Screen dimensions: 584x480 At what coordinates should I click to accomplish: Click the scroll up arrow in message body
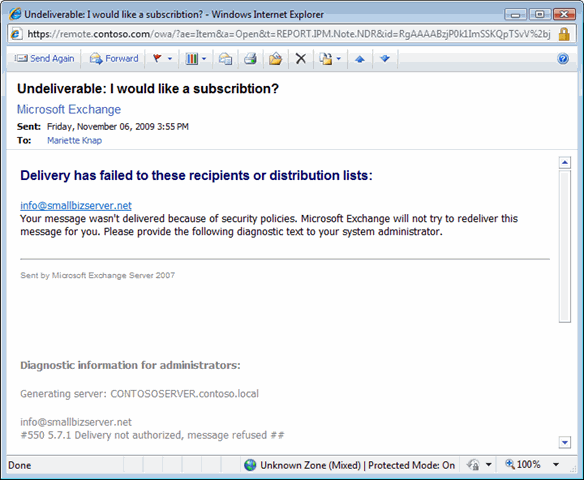(x=565, y=162)
